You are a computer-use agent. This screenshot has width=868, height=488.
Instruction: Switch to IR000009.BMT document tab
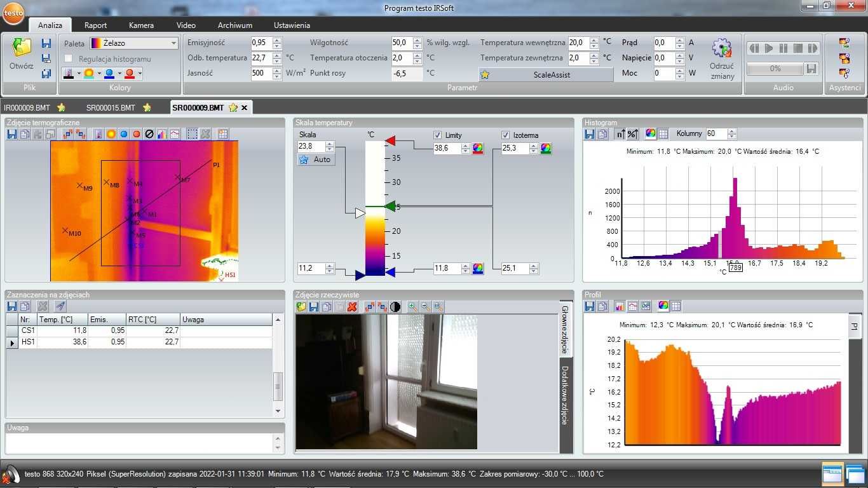click(x=27, y=108)
